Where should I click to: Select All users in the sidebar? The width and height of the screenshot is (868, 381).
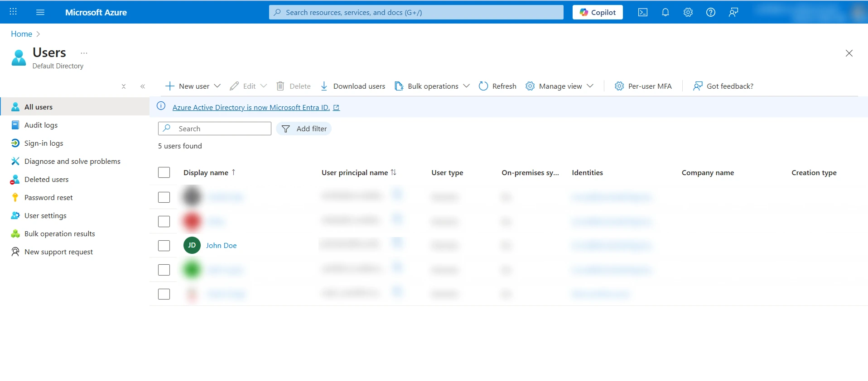point(75,107)
